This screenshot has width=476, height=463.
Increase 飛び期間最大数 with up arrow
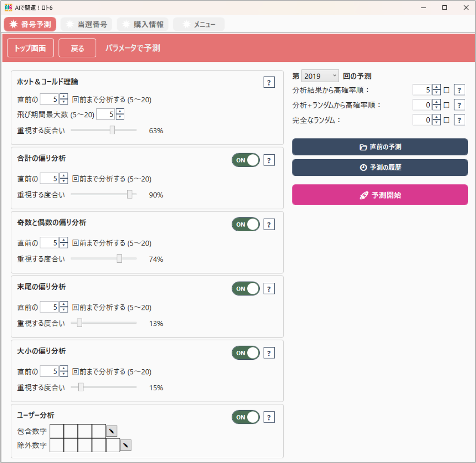(x=120, y=111)
